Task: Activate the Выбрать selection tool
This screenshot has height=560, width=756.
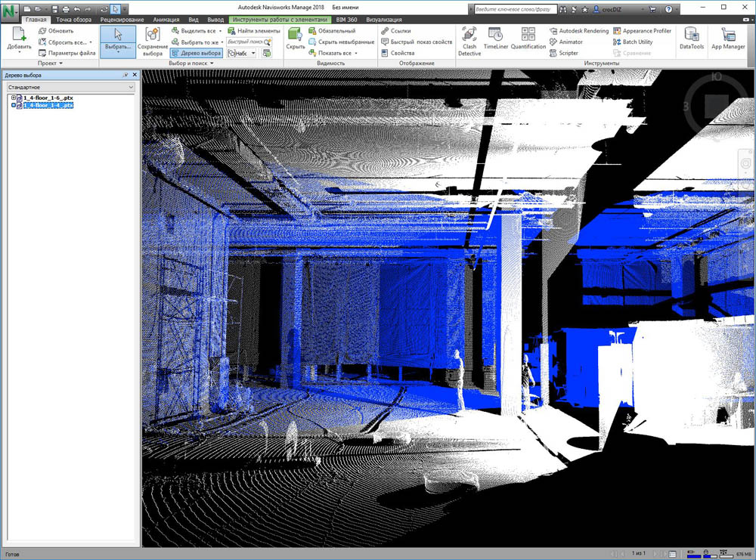Action: pos(118,42)
